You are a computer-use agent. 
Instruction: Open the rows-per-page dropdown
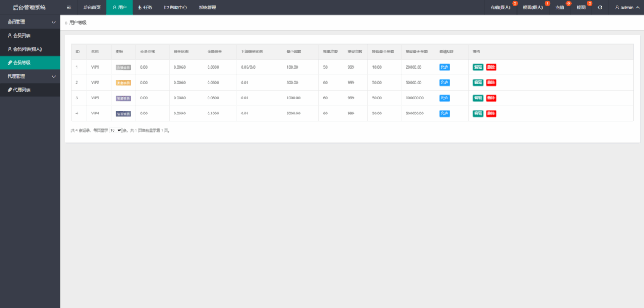pos(115,130)
